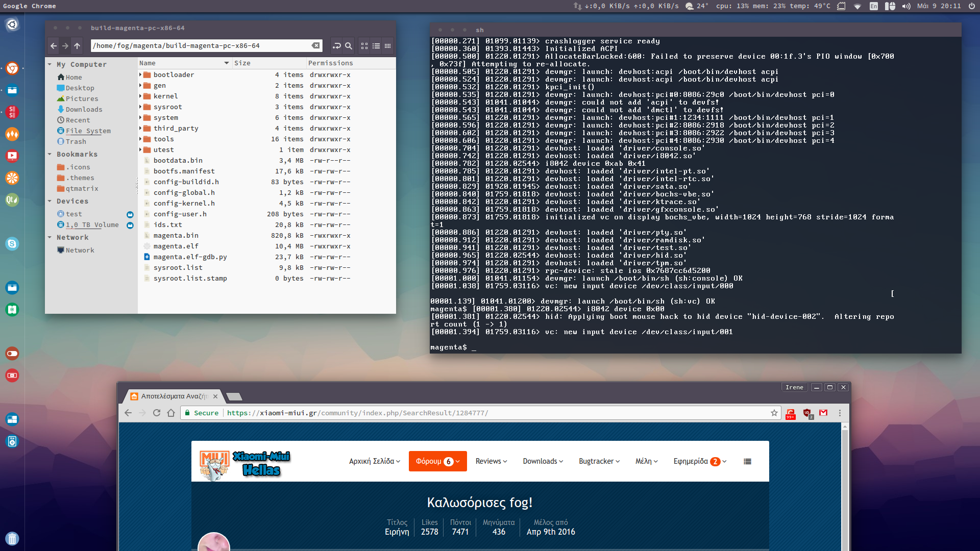Switch file manager to icon view
The width and height of the screenshot is (980, 551).
coord(364,46)
